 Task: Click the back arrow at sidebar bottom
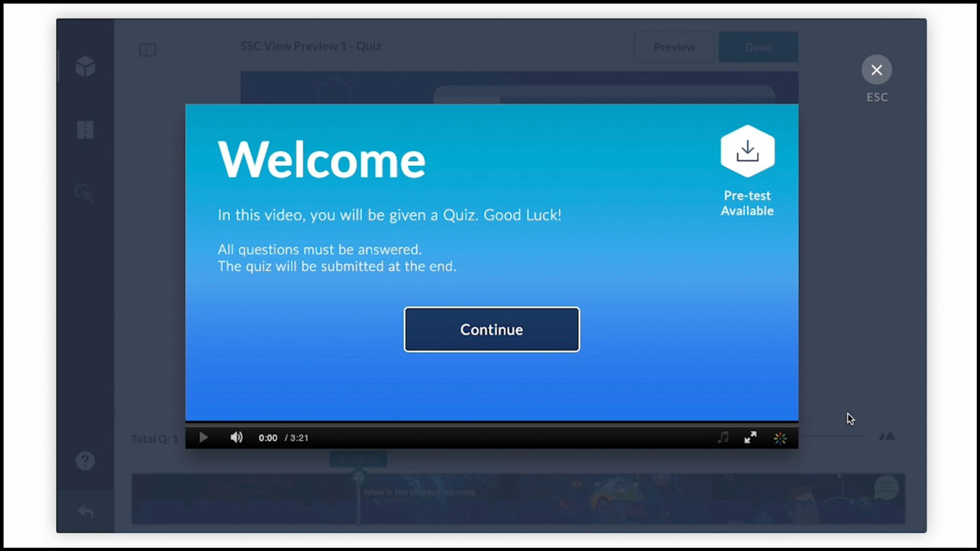point(85,511)
